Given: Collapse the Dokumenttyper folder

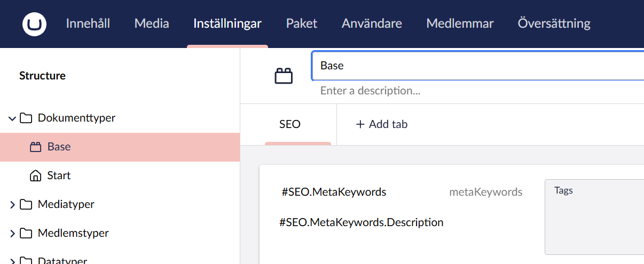Looking at the screenshot, I should (12, 118).
